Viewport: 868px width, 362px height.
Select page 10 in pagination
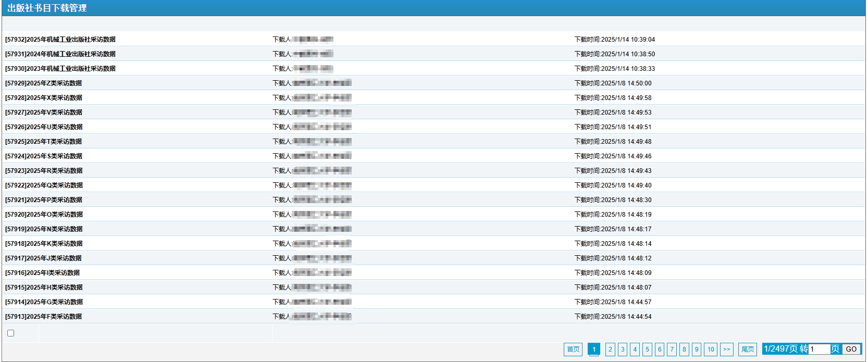pos(711,349)
